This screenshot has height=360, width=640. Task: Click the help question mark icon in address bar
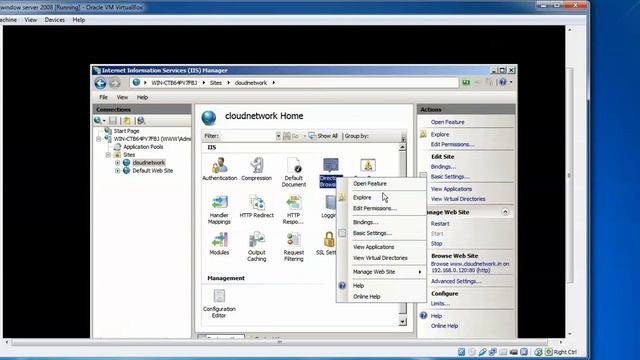click(x=502, y=82)
